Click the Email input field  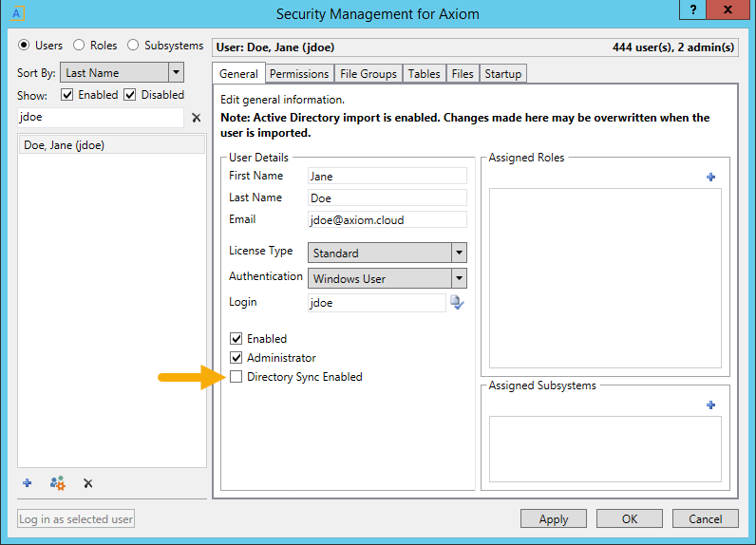pos(387,219)
